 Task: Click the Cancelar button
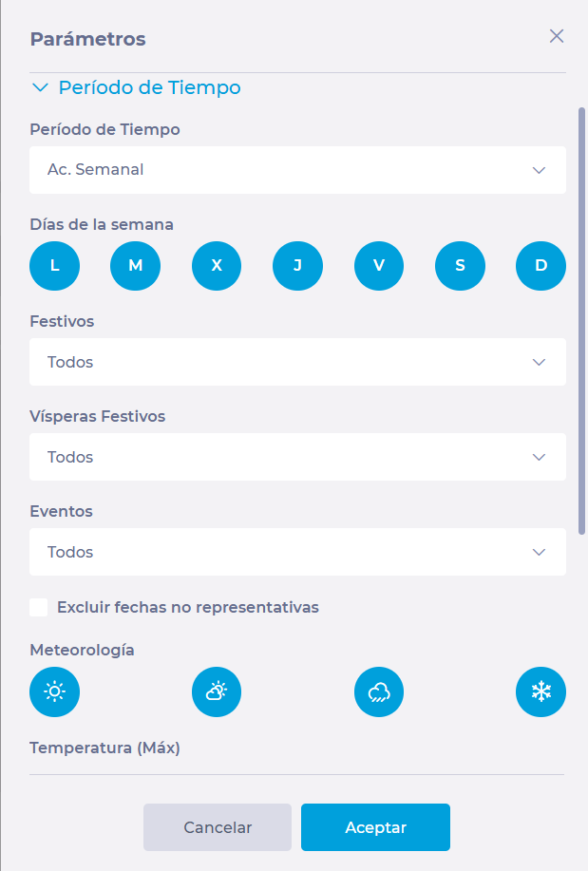coord(218,827)
